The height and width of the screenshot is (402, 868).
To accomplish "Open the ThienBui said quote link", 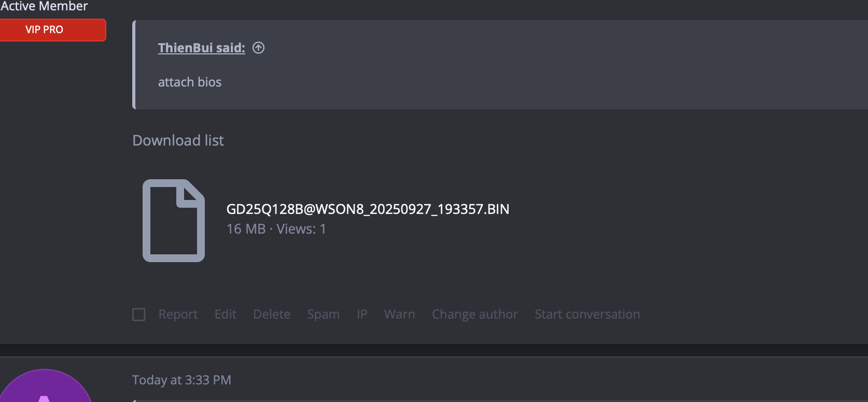I will coord(201,48).
